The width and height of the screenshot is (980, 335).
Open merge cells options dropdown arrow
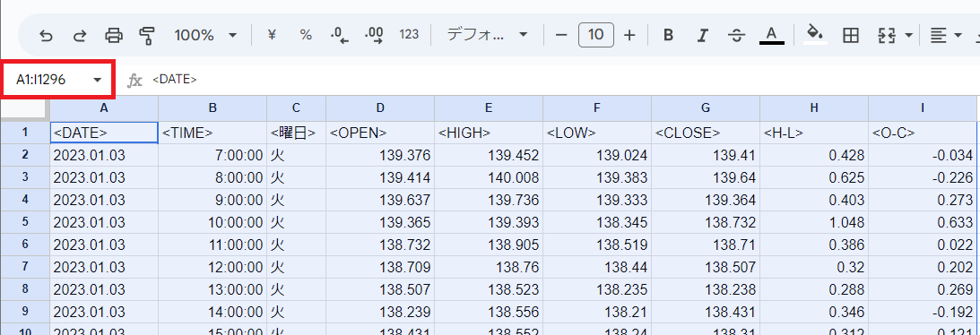click(908, 36)
